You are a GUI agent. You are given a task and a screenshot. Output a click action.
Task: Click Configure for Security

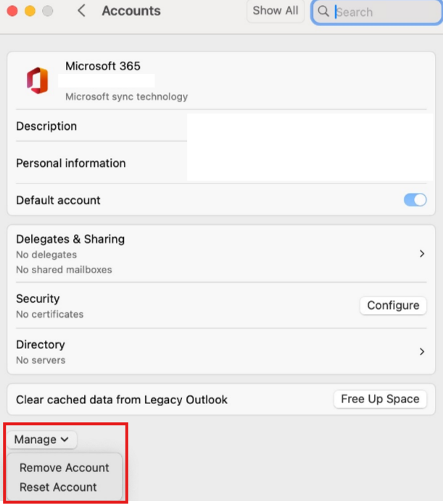(393, 305)
